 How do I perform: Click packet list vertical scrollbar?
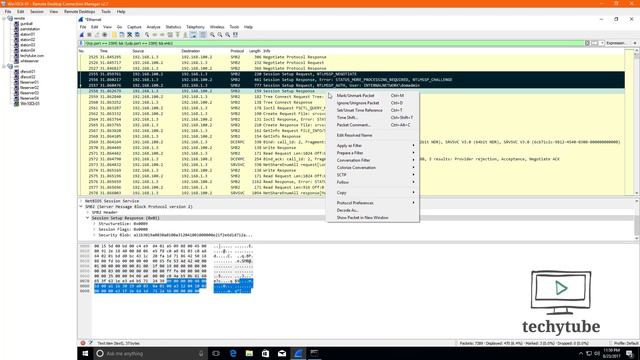point(636,122)
